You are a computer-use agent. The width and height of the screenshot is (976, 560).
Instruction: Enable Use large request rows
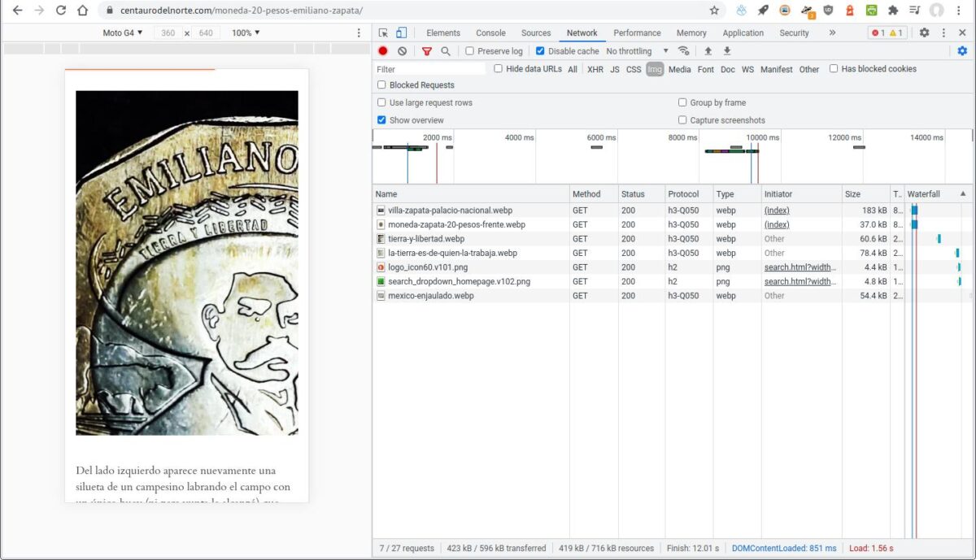(381, 103)
